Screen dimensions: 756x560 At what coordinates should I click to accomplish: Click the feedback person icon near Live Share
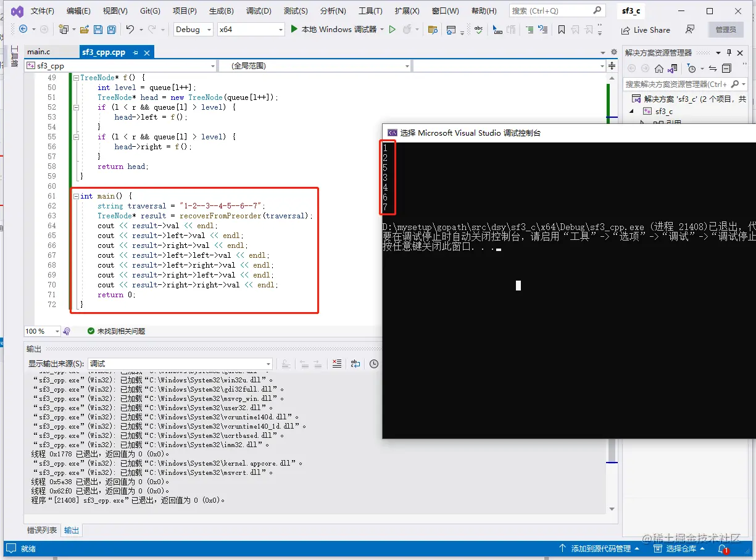tap(690, 30)
